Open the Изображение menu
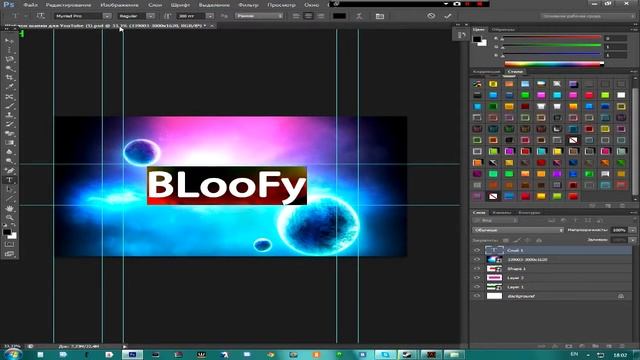Viewport: 640px width, 360px height. coord(120,5)
